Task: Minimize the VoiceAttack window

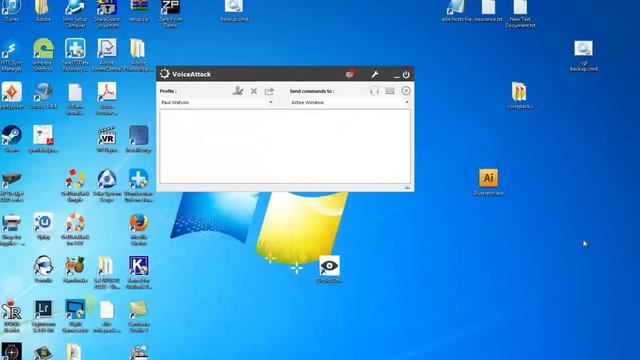Action: [396, 76]
